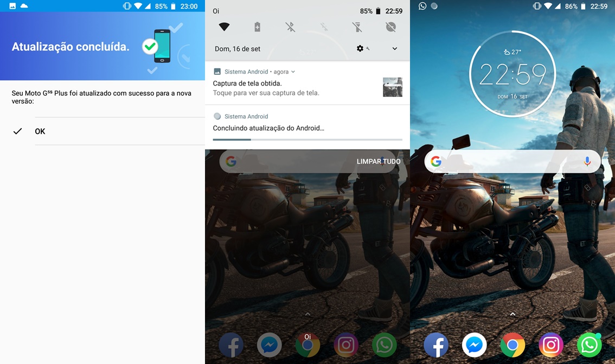This screenshot has width=615, height=364.
Task: Tap the Google search bar on home screen
Action: pyautogui.click(x=512, y=161)
